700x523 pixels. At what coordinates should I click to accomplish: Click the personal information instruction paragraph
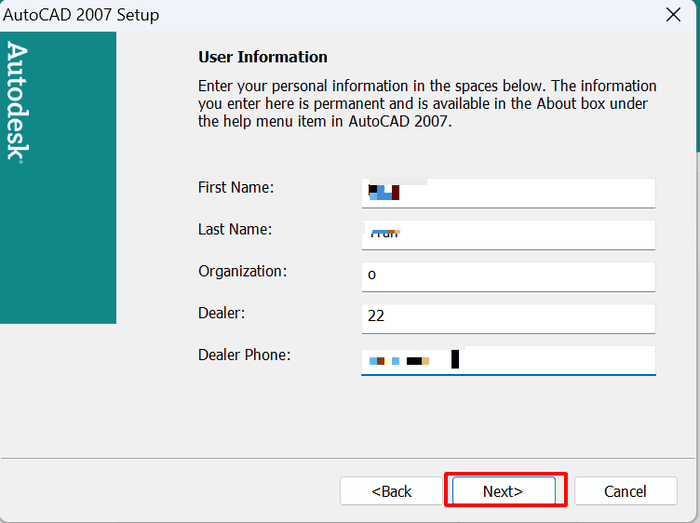(427, 104)
